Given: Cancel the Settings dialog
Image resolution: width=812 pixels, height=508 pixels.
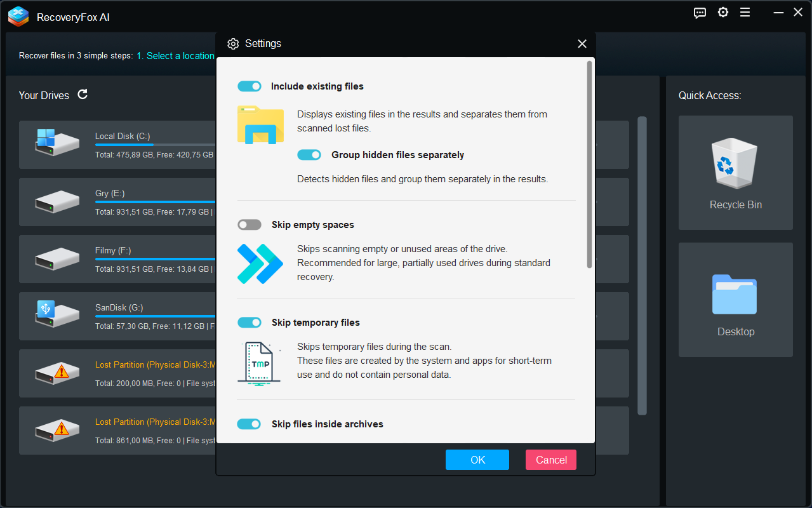Looking at the screenshot, I should [x=551, y=460].
